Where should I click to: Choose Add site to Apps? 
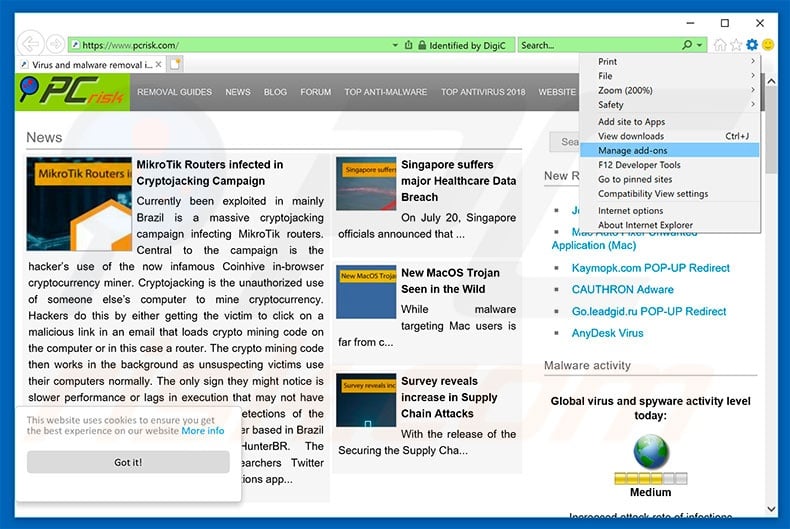pyautogui.click(x=670, y=121)
